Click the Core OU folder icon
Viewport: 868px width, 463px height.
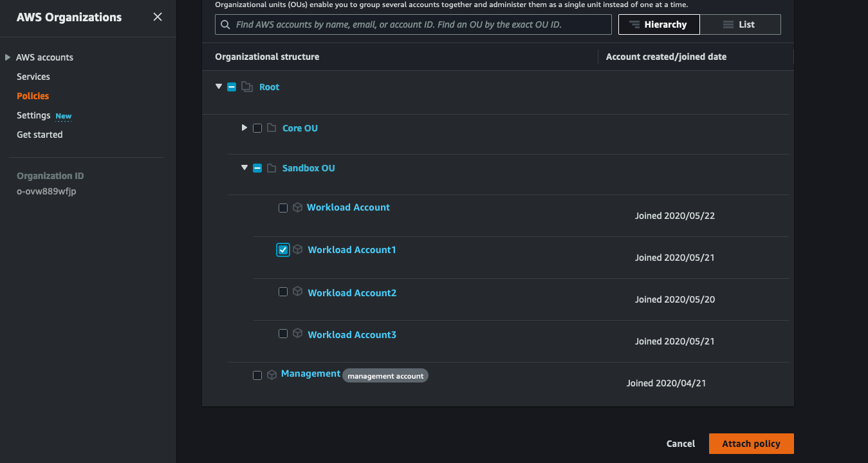(x=273, y=128)
